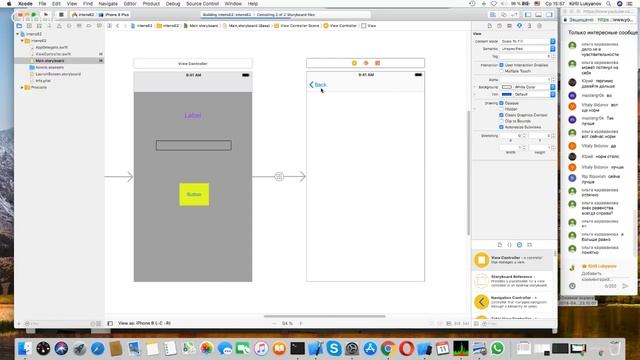Viewport: 640px width, 360px height.
Task: Toggle the Debug area visibility
Action: [x=538, y=15]
